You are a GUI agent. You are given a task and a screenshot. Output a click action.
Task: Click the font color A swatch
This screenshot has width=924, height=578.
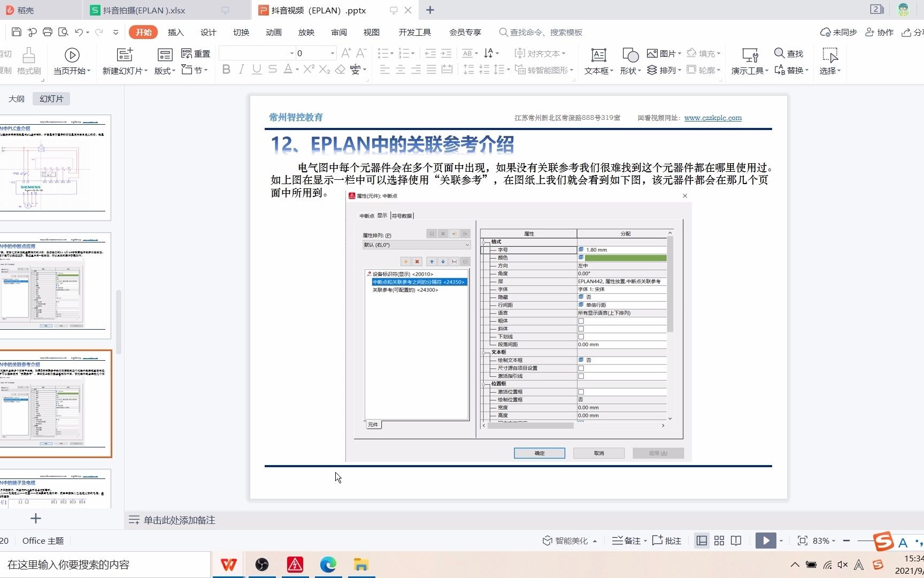pos(288,70)
